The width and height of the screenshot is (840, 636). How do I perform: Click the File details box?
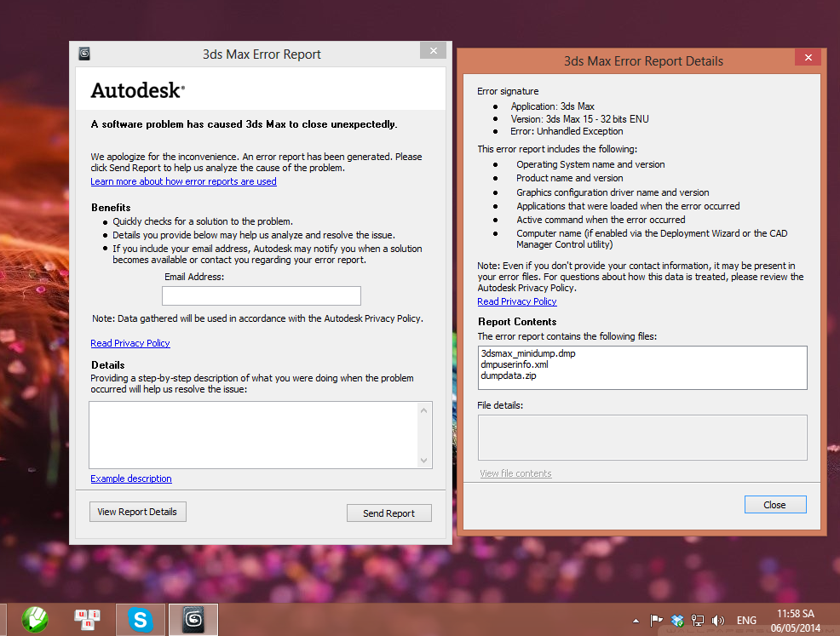(642, 438)
